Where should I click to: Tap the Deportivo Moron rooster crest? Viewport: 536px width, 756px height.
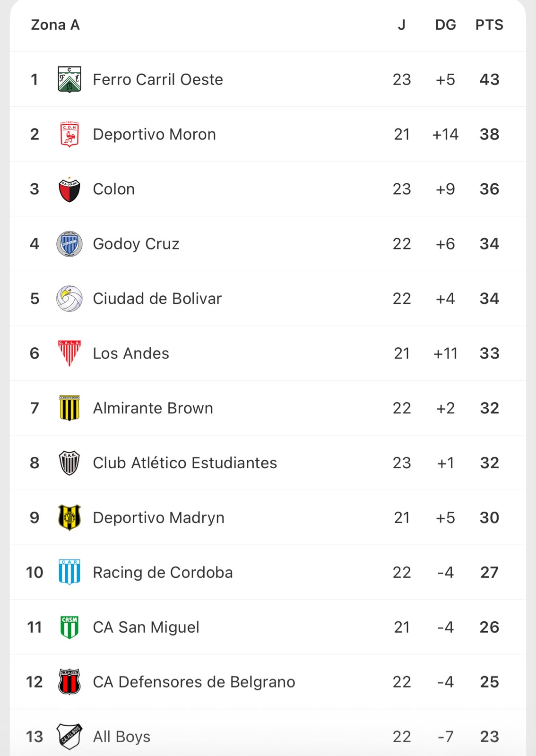coord(69,134)
